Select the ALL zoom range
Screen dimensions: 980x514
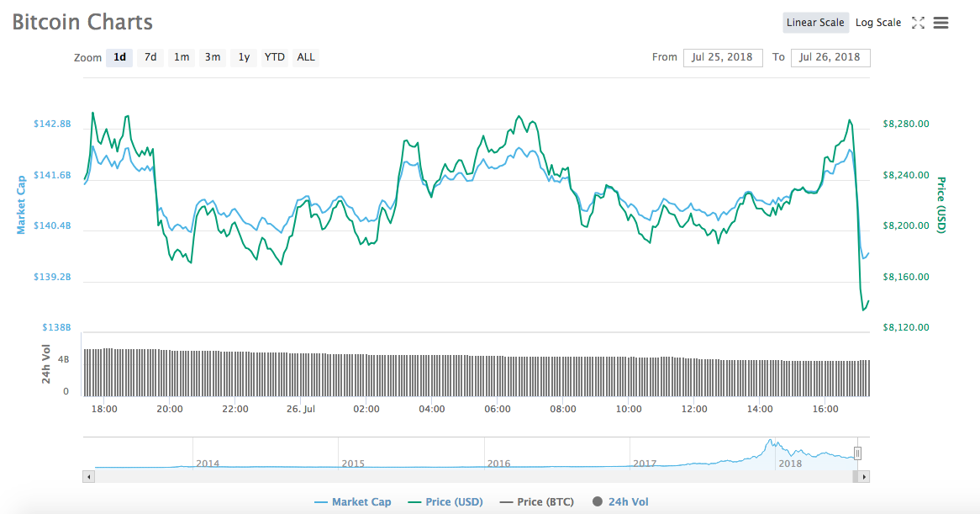point(306,57)
